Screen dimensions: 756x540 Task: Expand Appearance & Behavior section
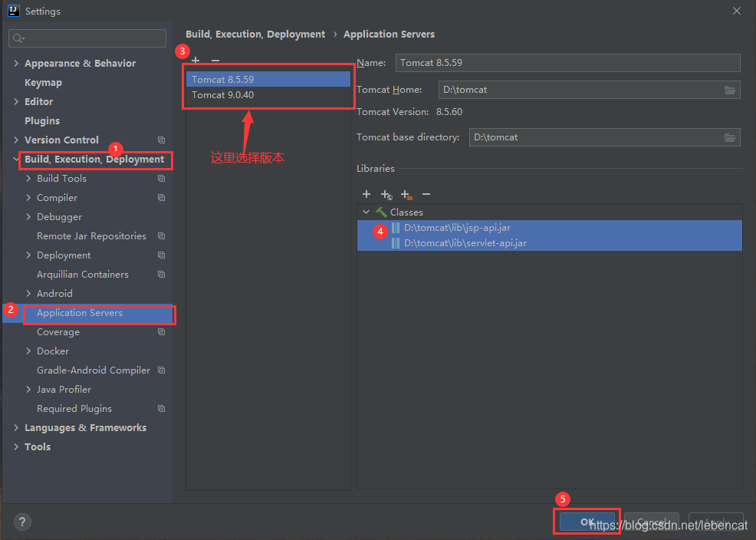[x=16, y=63]
